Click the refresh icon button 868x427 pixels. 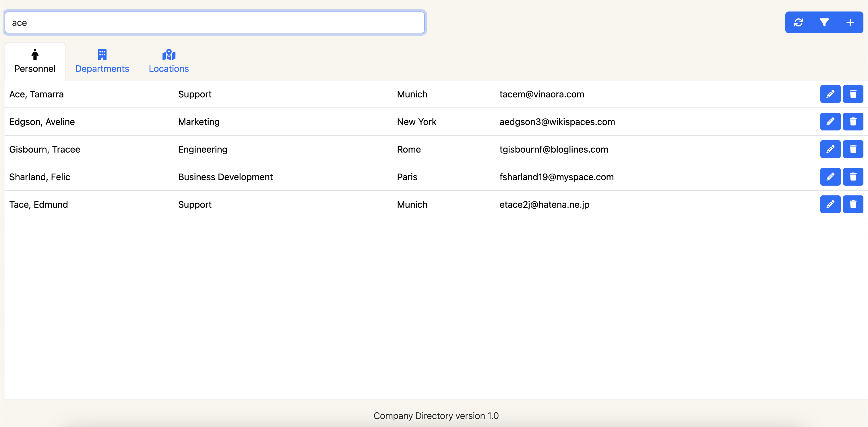point(798,23)
